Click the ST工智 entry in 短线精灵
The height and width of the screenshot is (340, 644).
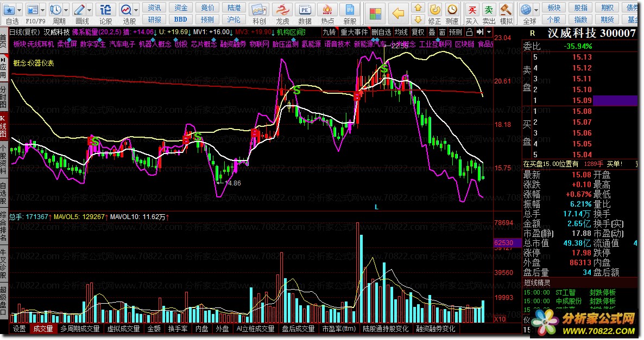[x=566, y=292]
